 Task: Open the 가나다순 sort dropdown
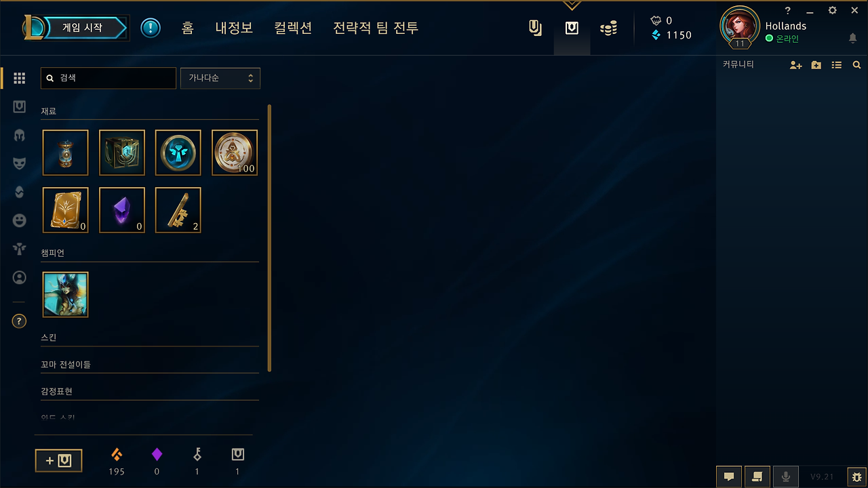[220, 78]
